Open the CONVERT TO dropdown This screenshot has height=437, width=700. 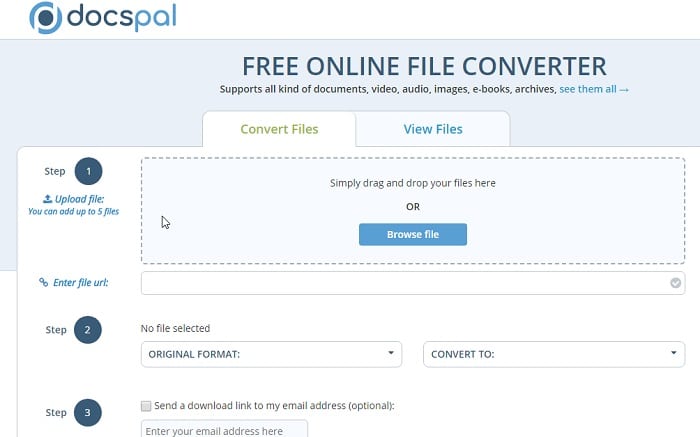(554, 354)
